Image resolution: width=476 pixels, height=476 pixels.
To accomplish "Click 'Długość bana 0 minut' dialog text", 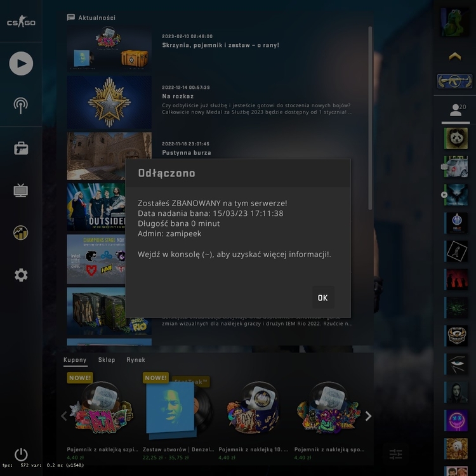I will click(x=179, y=223).
